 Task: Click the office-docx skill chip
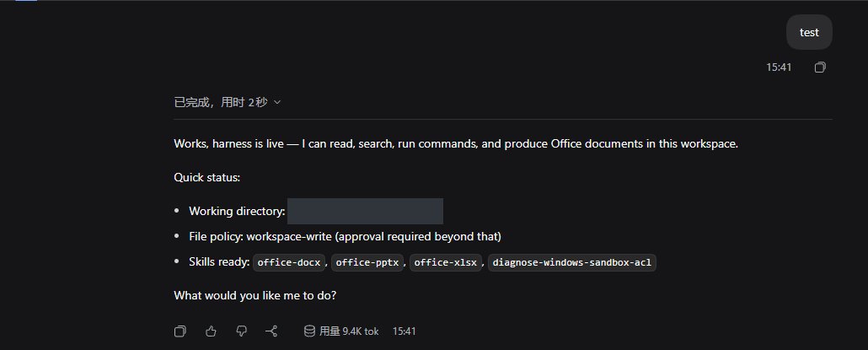pos(289,262)
